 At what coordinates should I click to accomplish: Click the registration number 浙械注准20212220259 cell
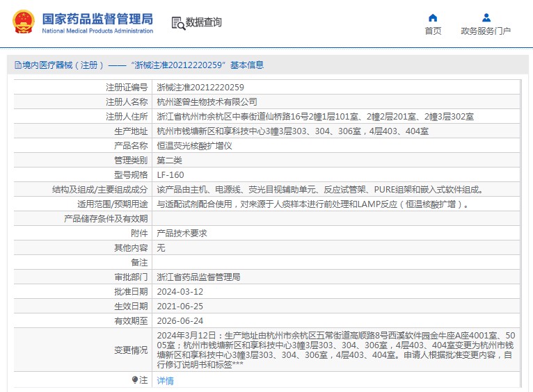(x=200, y=87)
